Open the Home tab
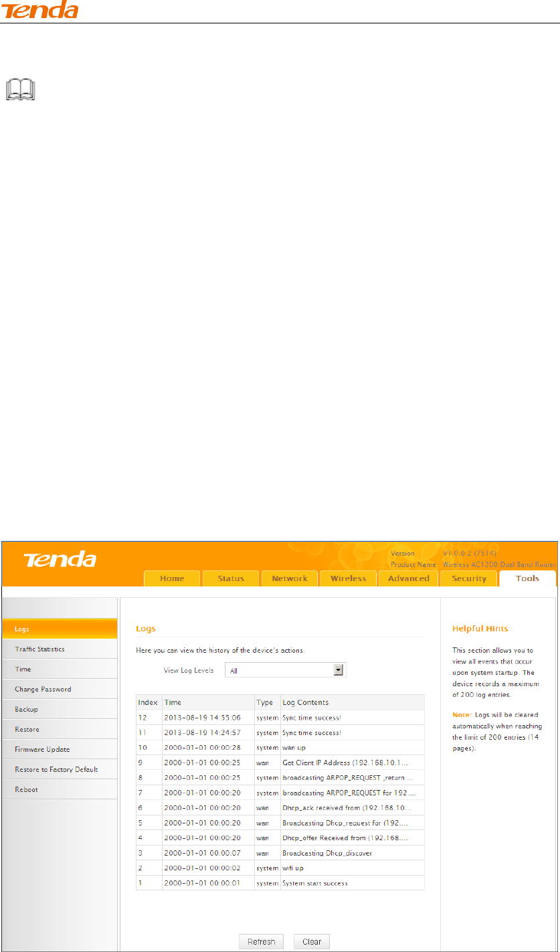This screenshot has height=952, width=560. (173, 578)
